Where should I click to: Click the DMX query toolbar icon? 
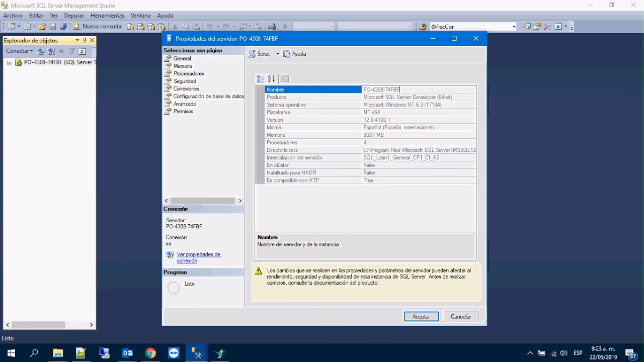coord(151,27)
